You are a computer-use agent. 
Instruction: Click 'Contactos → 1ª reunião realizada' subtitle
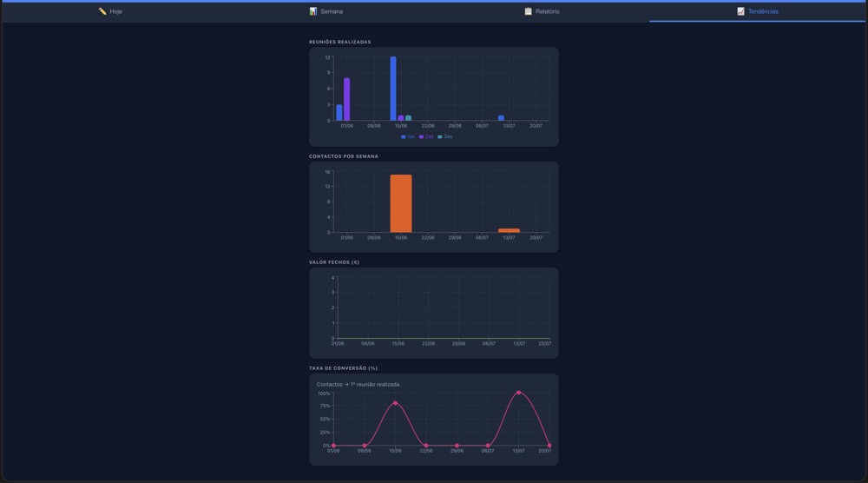(x=358, y=385)
